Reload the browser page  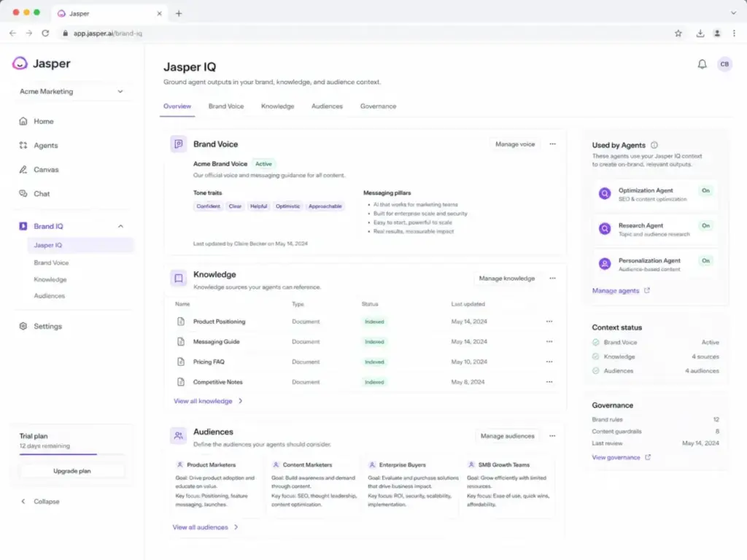pos(45,34)
